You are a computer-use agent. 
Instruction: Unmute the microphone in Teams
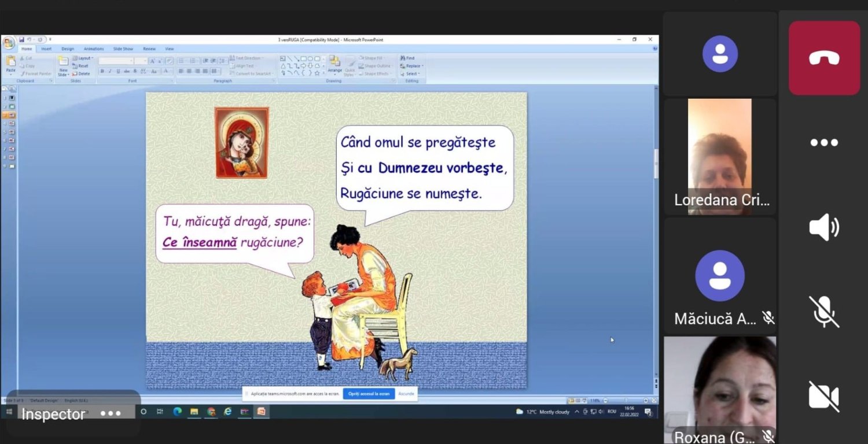824,312
